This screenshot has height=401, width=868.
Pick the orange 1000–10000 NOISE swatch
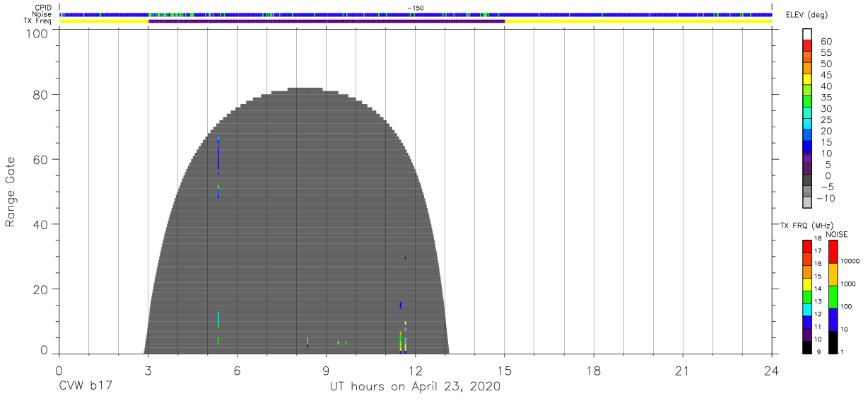click(833, 274)
